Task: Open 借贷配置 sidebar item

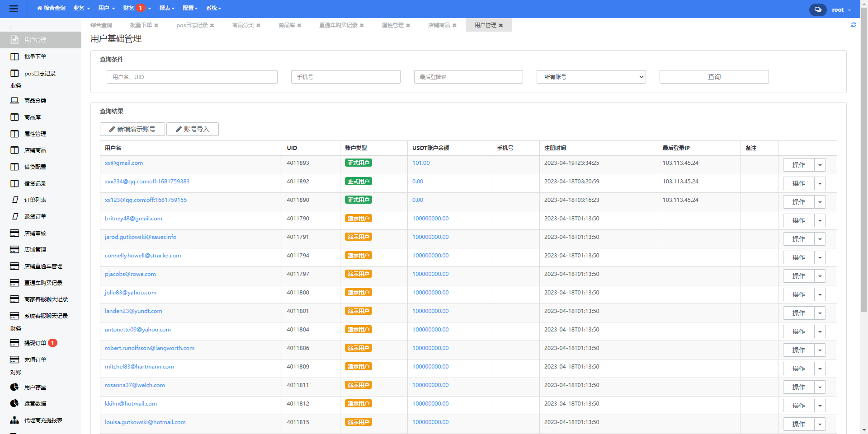Action: (x=35, y=167)
